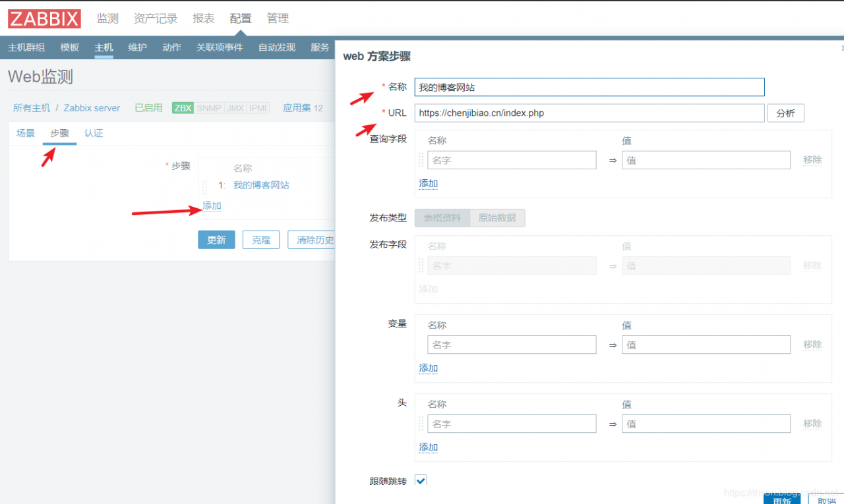This screenshot has height=504, width=844.
Task: Focus the 名称 field in step dialog
Action: pyautogui.click(x=589, y=87)
